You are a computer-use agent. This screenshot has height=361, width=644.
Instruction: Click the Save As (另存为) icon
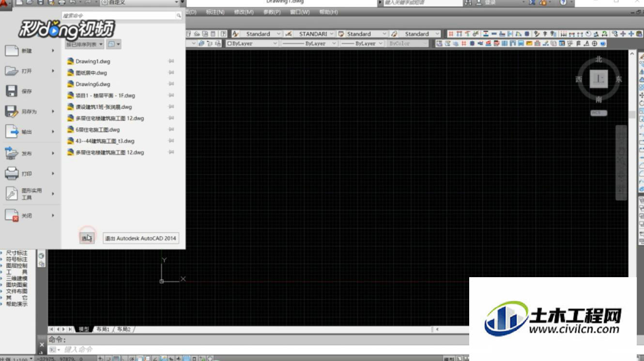[x=12, y=111]
